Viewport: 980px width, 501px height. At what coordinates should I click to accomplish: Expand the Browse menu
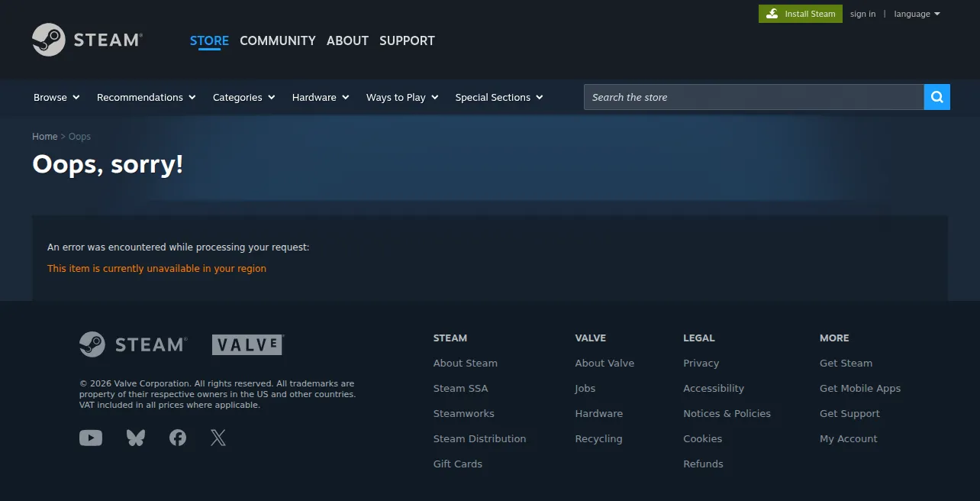pyautogui.click(x=56, y=97)
